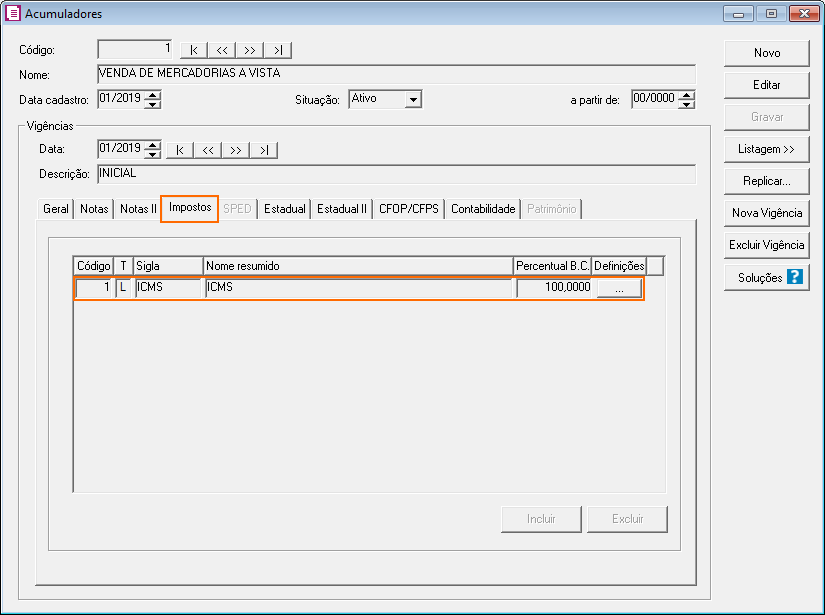Viewport: 825px width, 615px height.
Task: Open the Estadual tab
Action: pos(285,209)
